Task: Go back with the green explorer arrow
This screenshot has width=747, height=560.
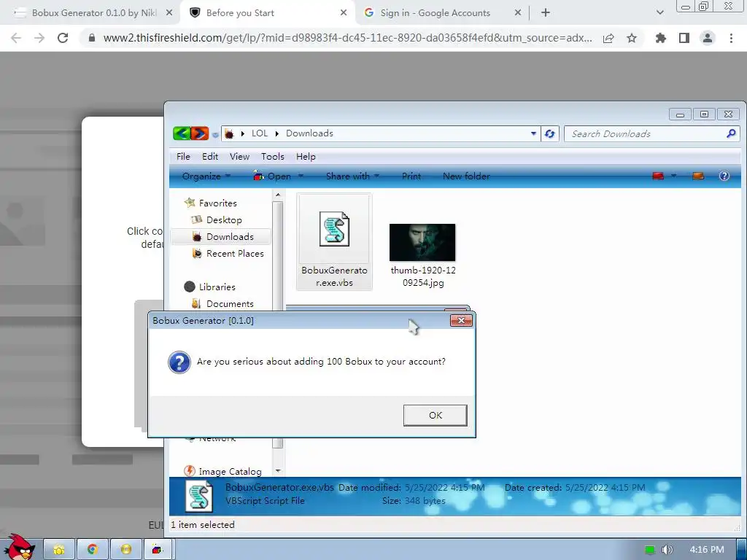Action: click(182, 133)
